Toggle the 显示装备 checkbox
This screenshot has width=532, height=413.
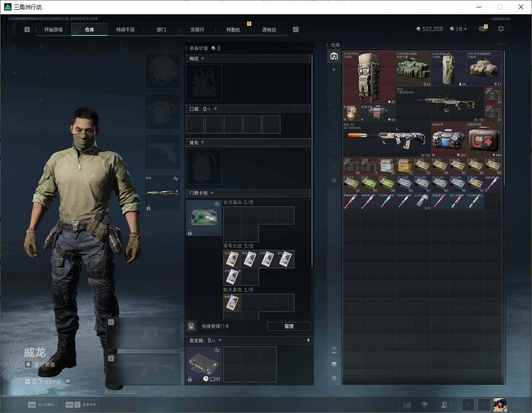(x=29, y=365)
